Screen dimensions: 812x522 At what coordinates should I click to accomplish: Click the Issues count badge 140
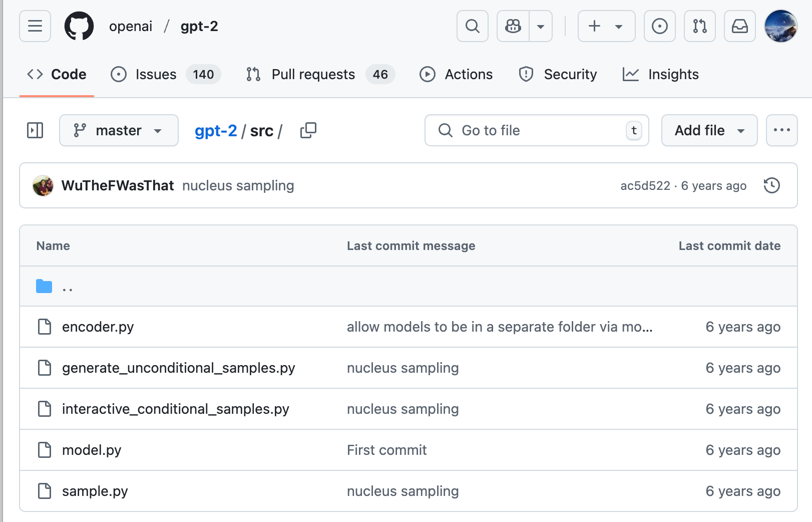point(203,74)
